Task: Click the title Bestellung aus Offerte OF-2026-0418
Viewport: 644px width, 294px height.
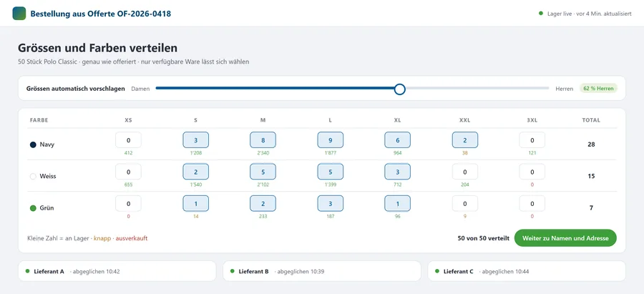Action: [101, 14]
